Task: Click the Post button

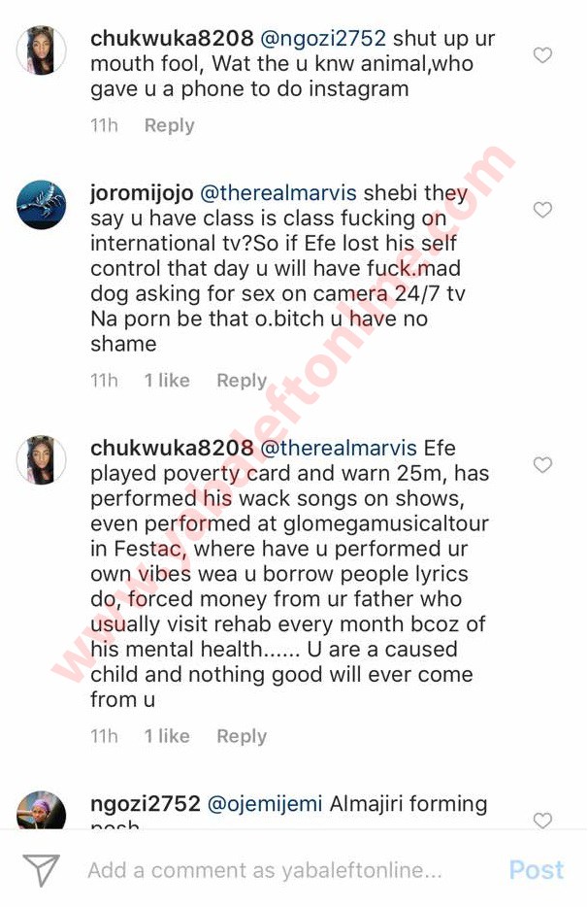Action: [537, 870]
